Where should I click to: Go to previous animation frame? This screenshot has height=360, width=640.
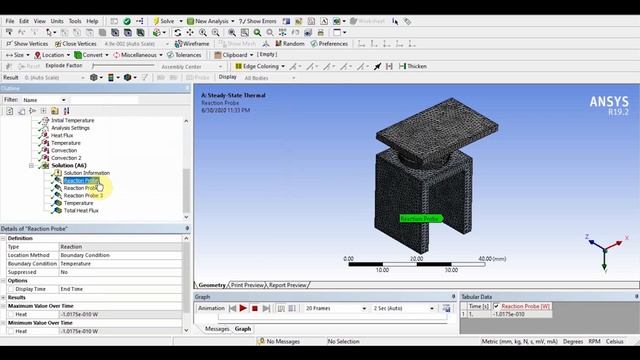[232, 309]
